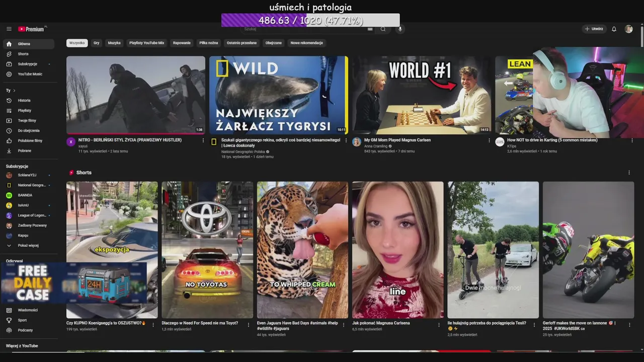Open Need For Speed Toyota short
The width and height of the screenshot is (644, 362).
tap(207, 250)
